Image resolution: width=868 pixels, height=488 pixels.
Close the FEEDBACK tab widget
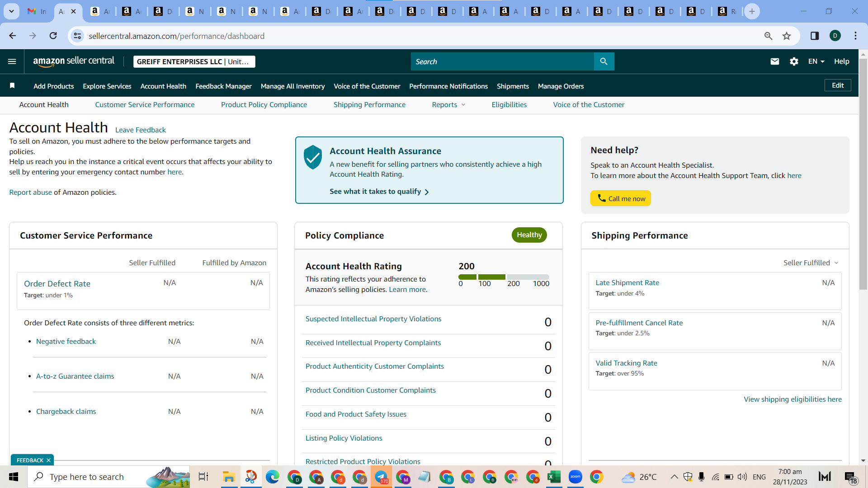coord(48,460)
